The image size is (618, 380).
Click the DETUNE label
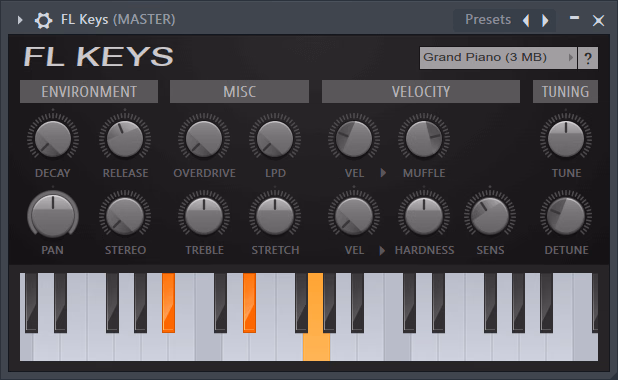566,250
